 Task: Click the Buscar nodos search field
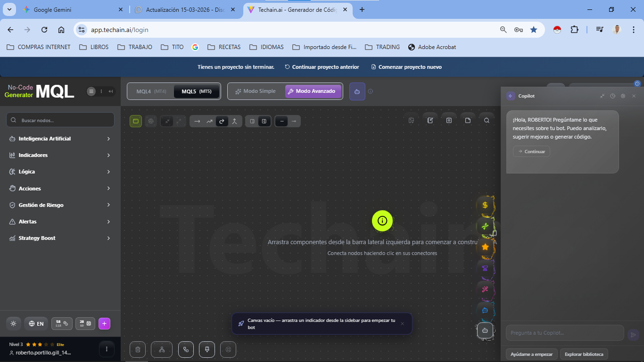click(60, 120)
